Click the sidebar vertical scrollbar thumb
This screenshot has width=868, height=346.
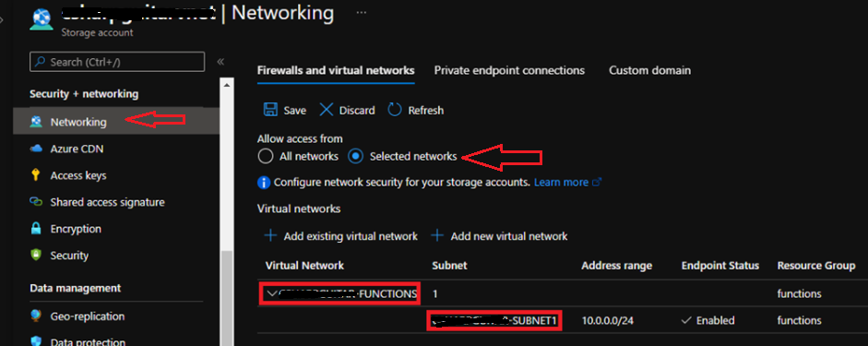(x=226, y=298)
